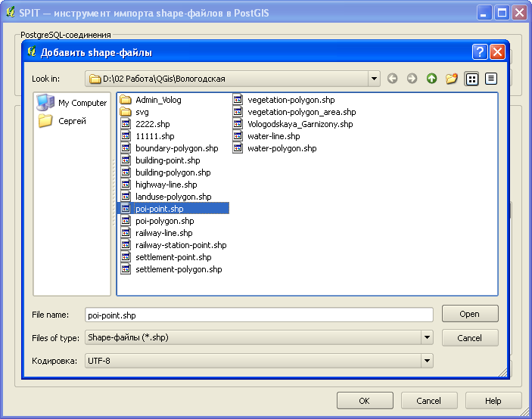Select the Admin_Volog folder

click(158, 100)
